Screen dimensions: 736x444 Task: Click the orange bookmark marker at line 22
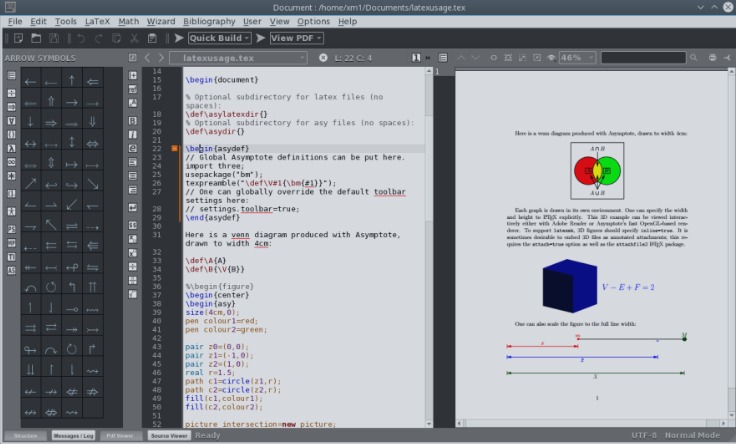click(x=174, y=148)
